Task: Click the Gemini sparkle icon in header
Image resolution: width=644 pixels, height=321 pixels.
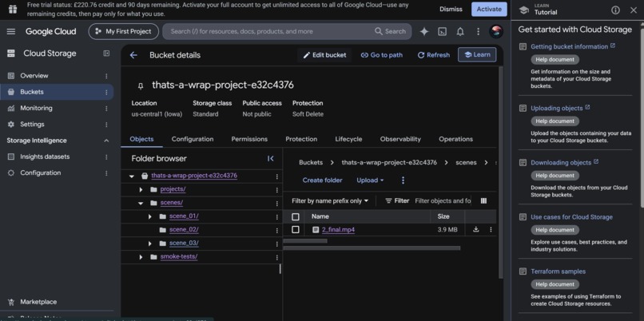Action: [x=423, y=32]
